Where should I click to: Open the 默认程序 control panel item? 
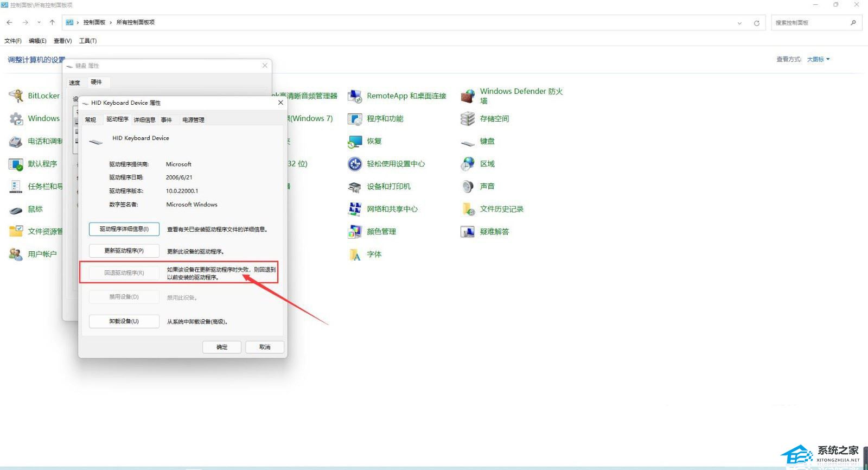tap(16, 164)
